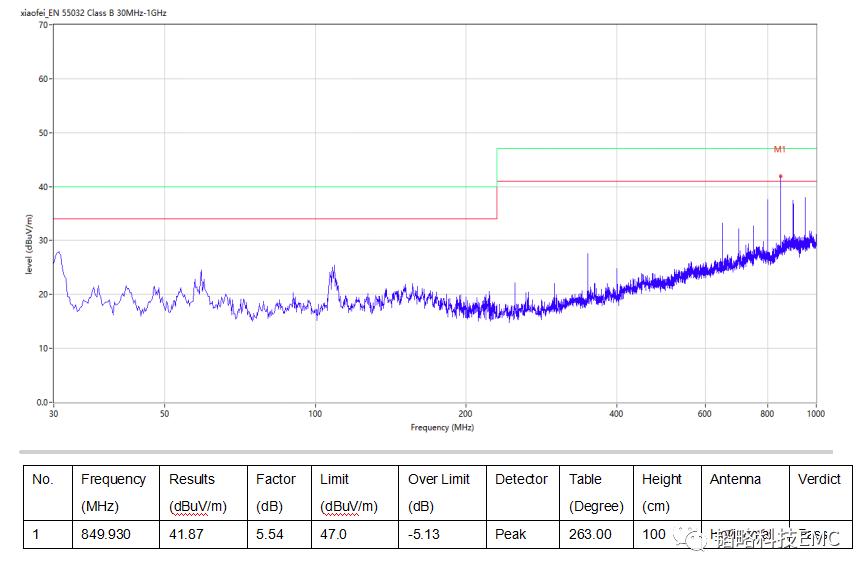Select the factor cell '5.54'
The width and height of the screenshot is (867, 576).
(279, 535)
